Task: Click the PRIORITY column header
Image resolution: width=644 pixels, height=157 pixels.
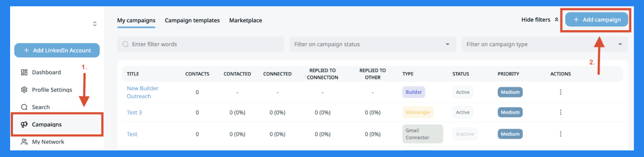Action: pos(508,74)
